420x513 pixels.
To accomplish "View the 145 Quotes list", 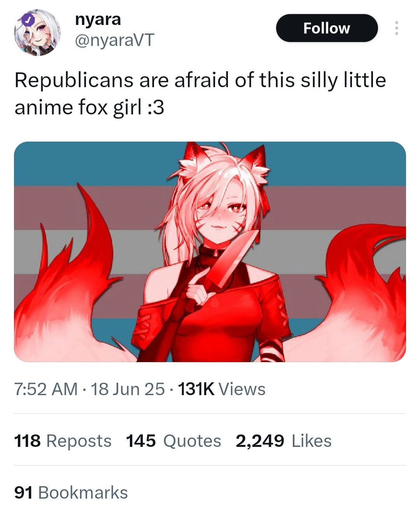I will (x=173, y=441).
